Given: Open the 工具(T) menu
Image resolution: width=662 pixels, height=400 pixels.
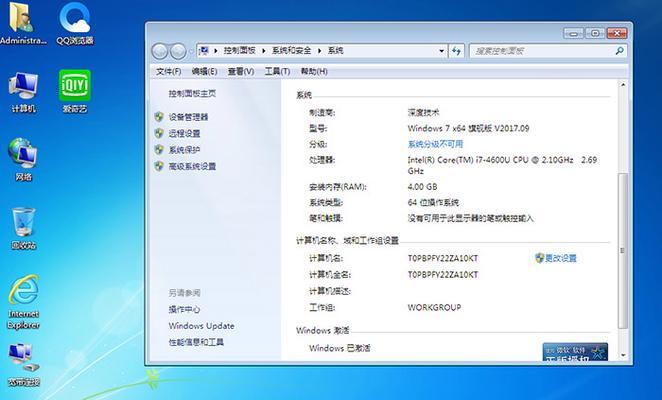Looking at the screenshot, I should 277,71.
